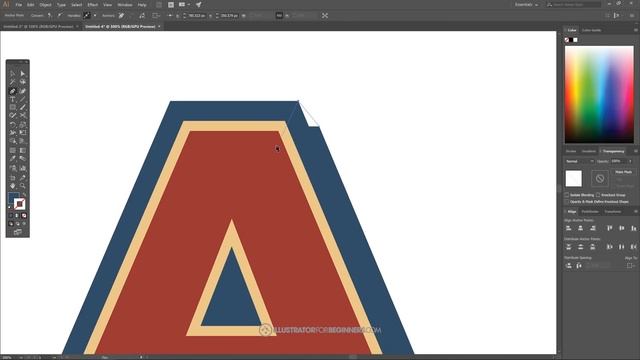Click the Change Screen Mode icon
Screen dimensions: 640x360
[18, 232]
